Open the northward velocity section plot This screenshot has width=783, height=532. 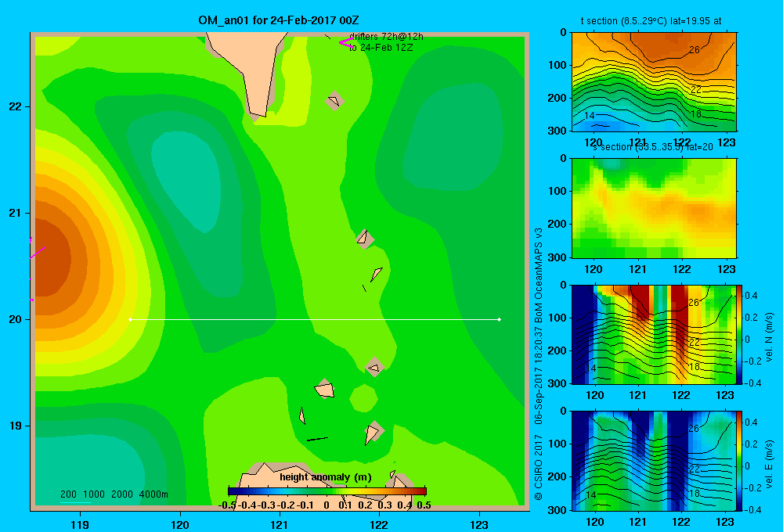[654, 334]
